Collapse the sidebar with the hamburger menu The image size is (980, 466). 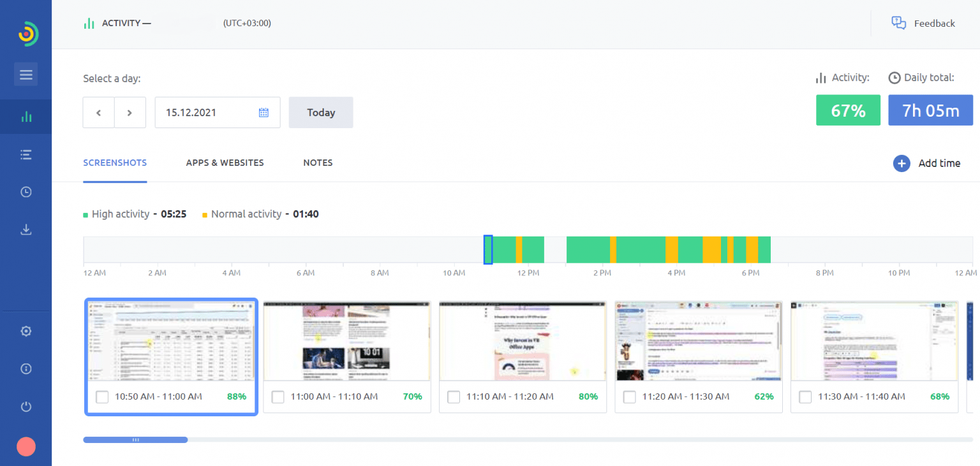(x=26, y=74)
